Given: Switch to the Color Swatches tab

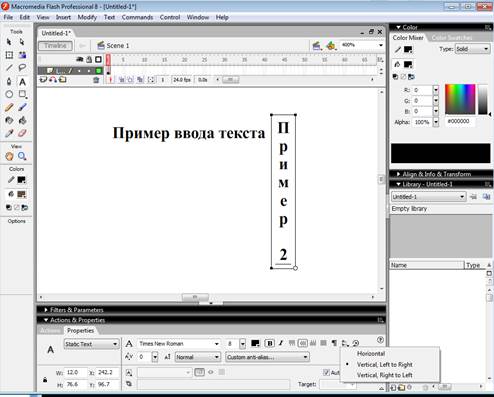Looking at the screenshot, I should tap(452, 38).
